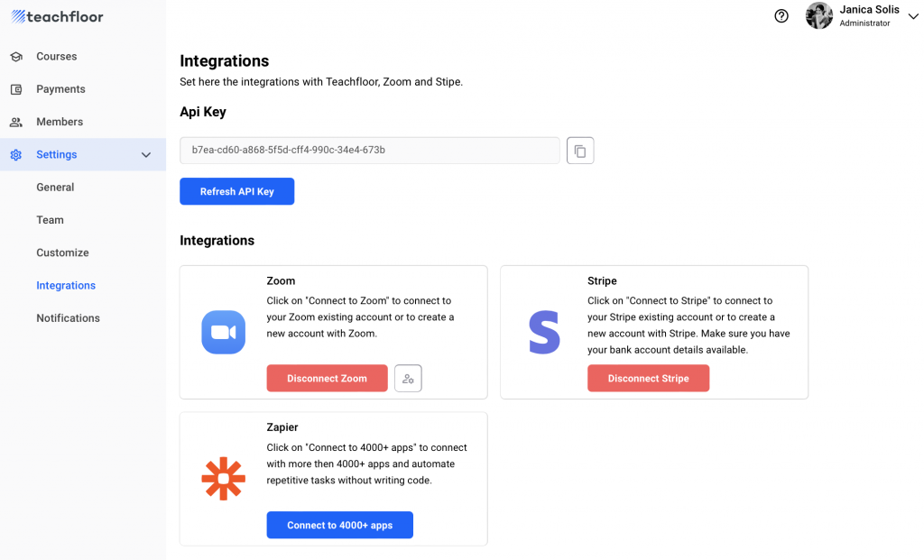Collapse the Settings menu chevron
Screen dimensions: 924x560
point(146,155)
